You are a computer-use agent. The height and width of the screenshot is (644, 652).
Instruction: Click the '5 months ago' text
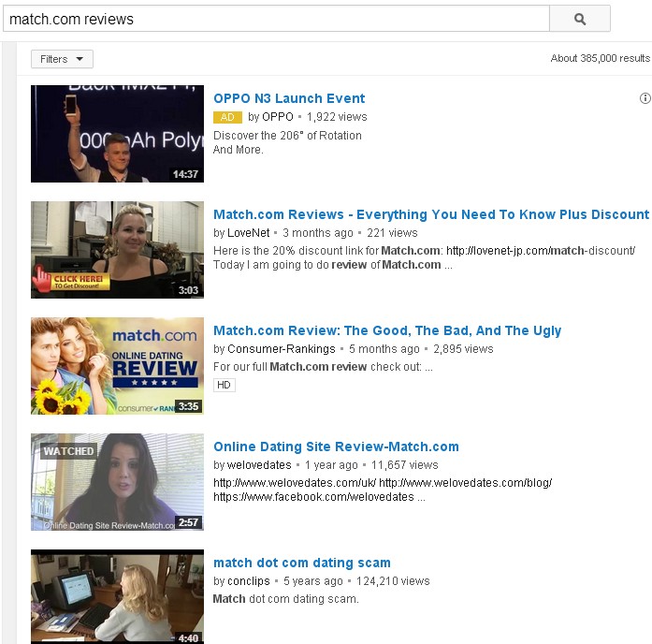coord(384,348)
